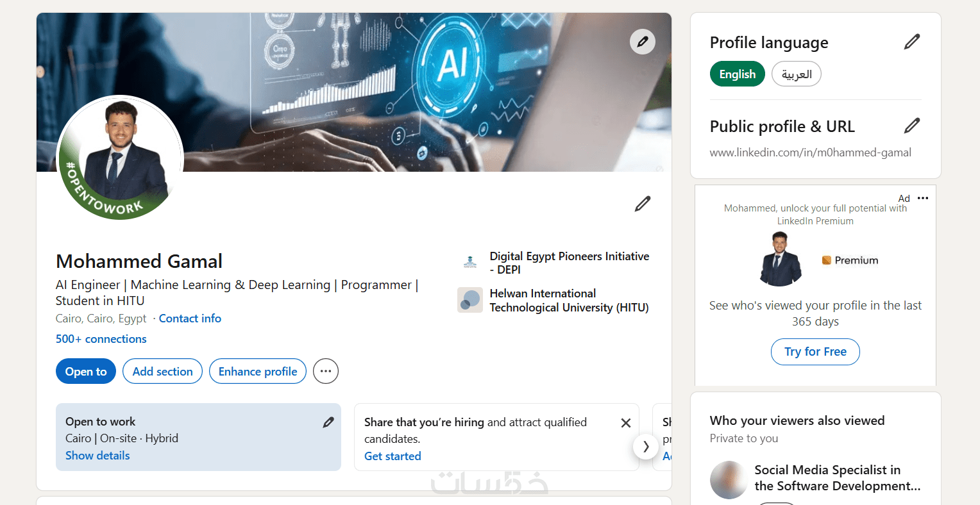Edit Profile language pencil icon

click(x=912, y=42)
